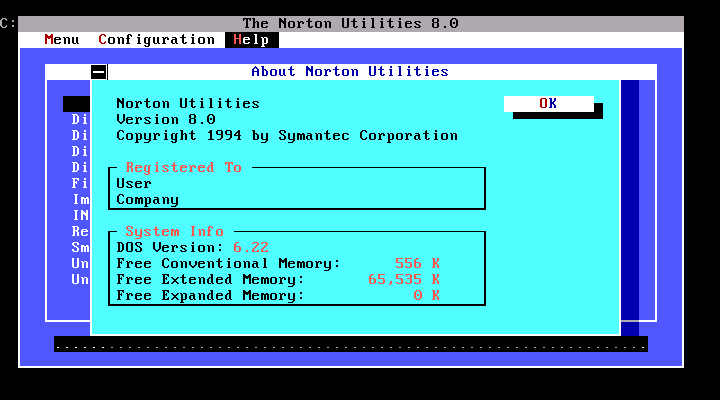Open the highlighted Help menu
The image size is (720, 400).
(252, 40)
